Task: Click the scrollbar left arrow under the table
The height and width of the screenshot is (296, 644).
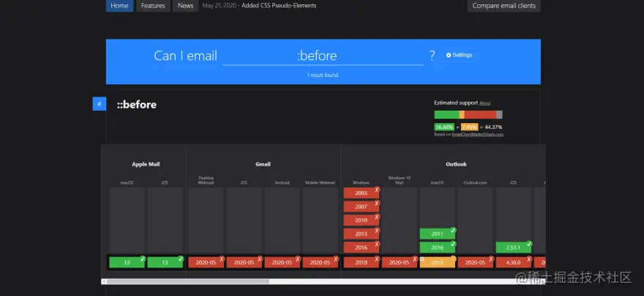Action: point(104,281)
